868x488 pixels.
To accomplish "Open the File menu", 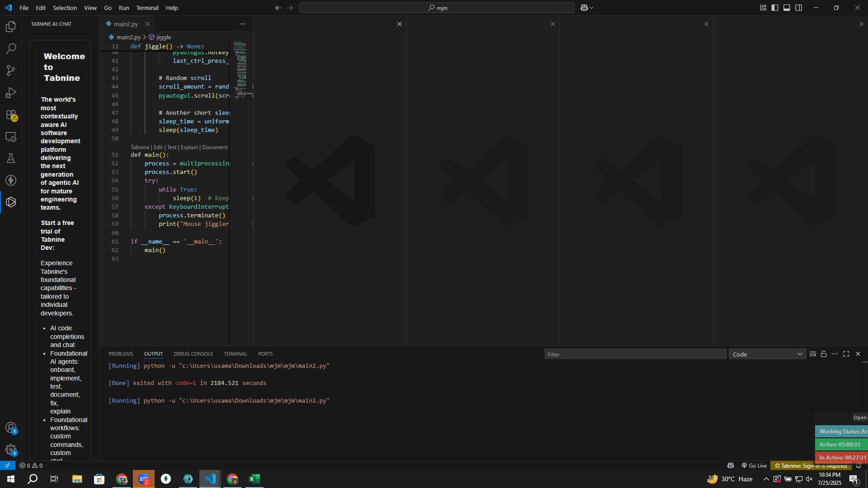I will click(x=24, y=8).
